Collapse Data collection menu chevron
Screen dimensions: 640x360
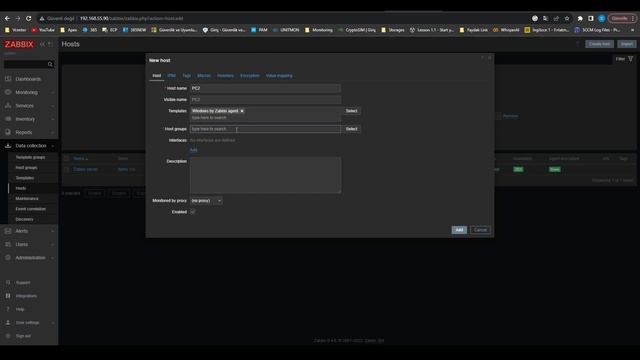point(53,146)
